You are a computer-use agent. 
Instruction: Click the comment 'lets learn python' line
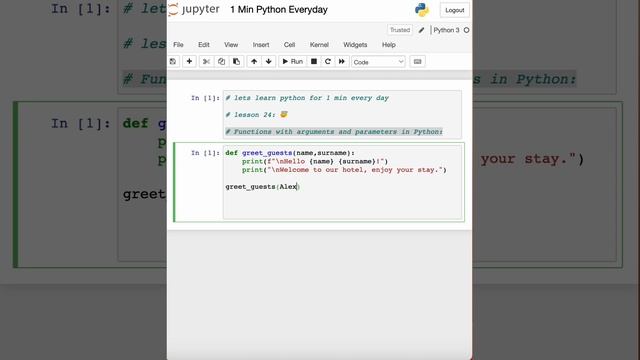[307, 98]
